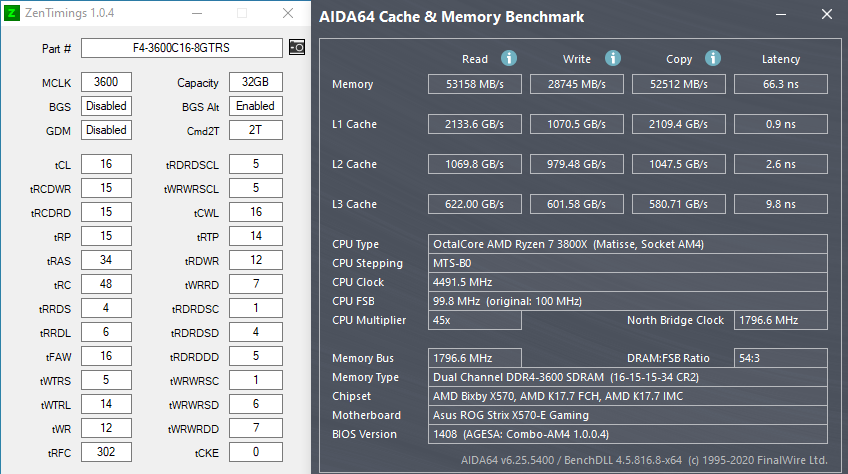
Task: Close the AIDA64 benchmark window
Action: coord(826,15)
